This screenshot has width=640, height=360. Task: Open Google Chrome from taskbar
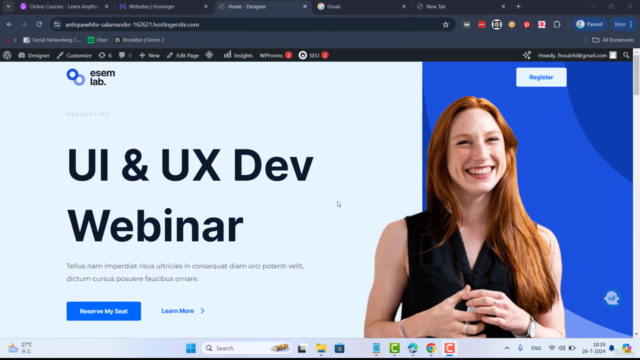(x=431, y=348)
